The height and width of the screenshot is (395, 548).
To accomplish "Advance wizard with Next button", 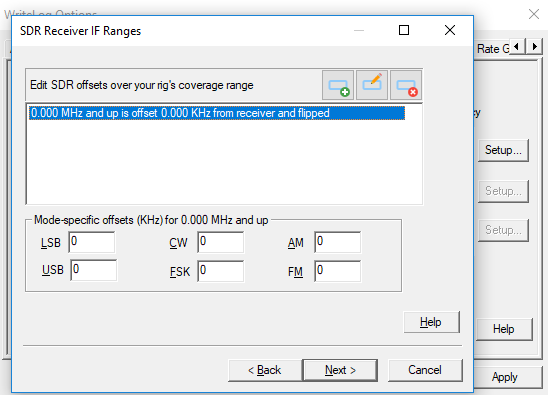I will (340, 370).
